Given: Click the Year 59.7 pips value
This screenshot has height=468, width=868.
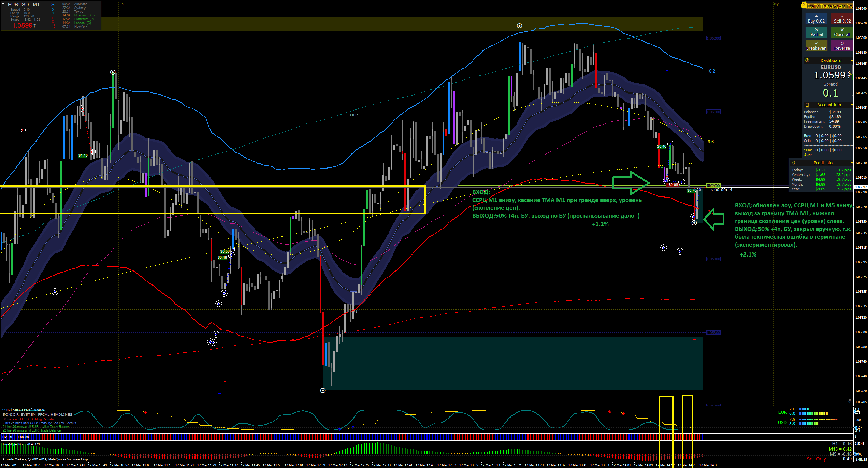Looking at the screenshot, I should tap(843, 189).
